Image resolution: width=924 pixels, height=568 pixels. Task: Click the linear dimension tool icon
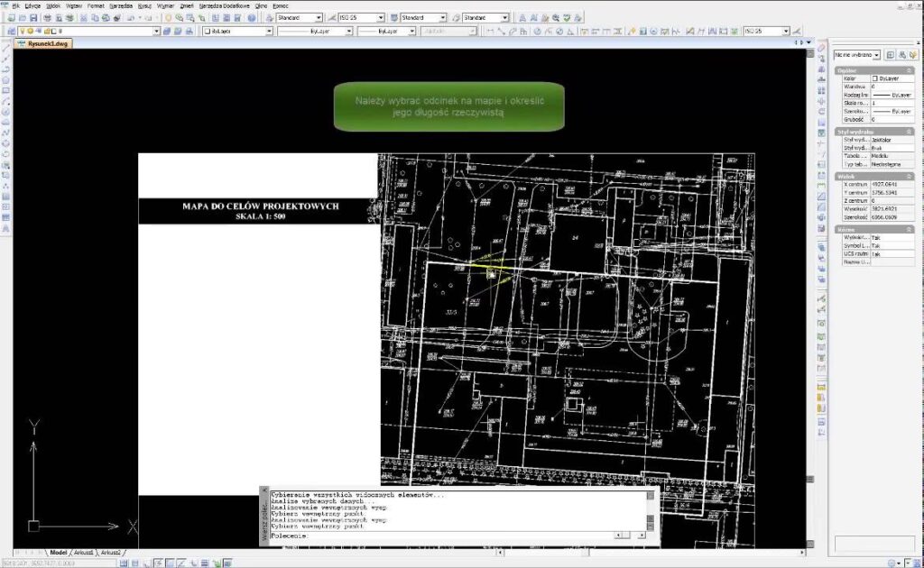(x=491, y=31)
